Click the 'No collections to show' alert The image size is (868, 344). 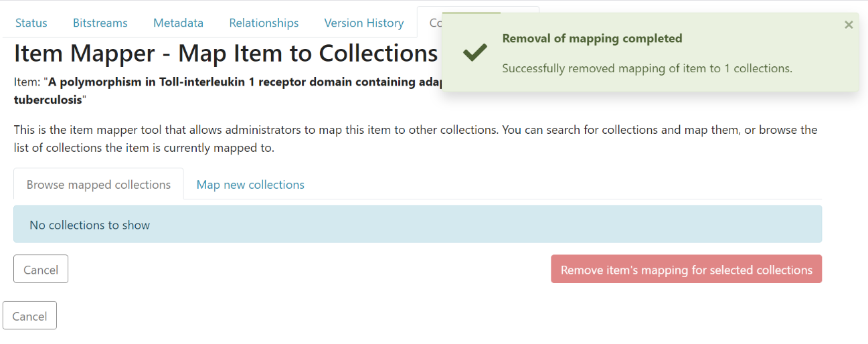point(418,225)
